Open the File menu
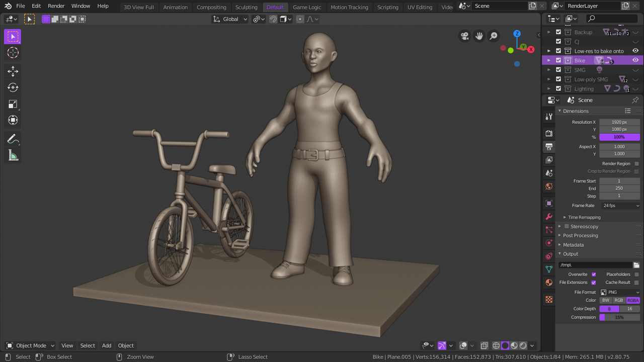 21,6
